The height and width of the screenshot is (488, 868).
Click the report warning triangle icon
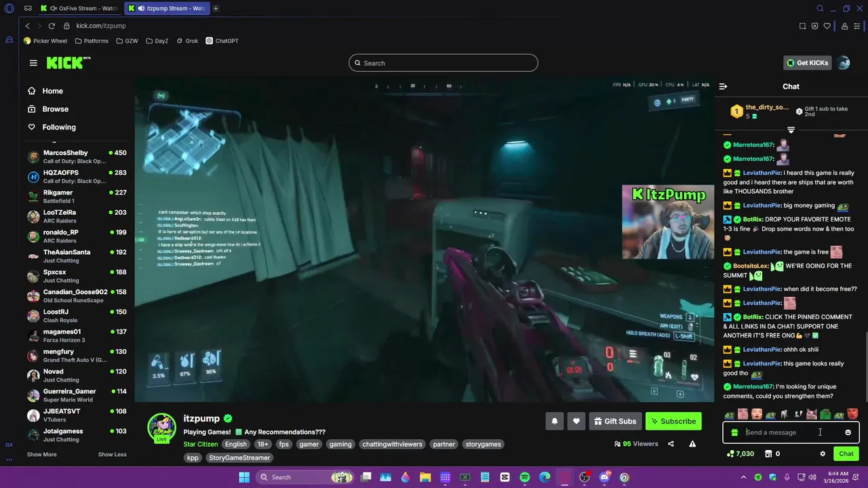[x=692, y=444]
